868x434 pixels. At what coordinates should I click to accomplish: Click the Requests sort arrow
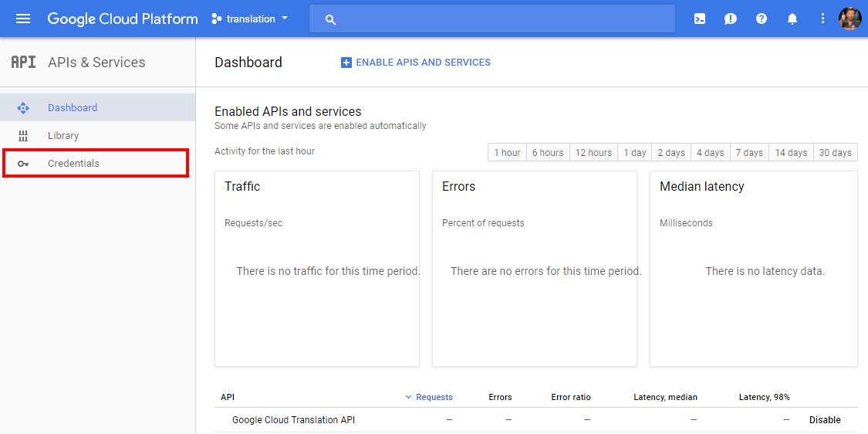(x=408, y=397)
